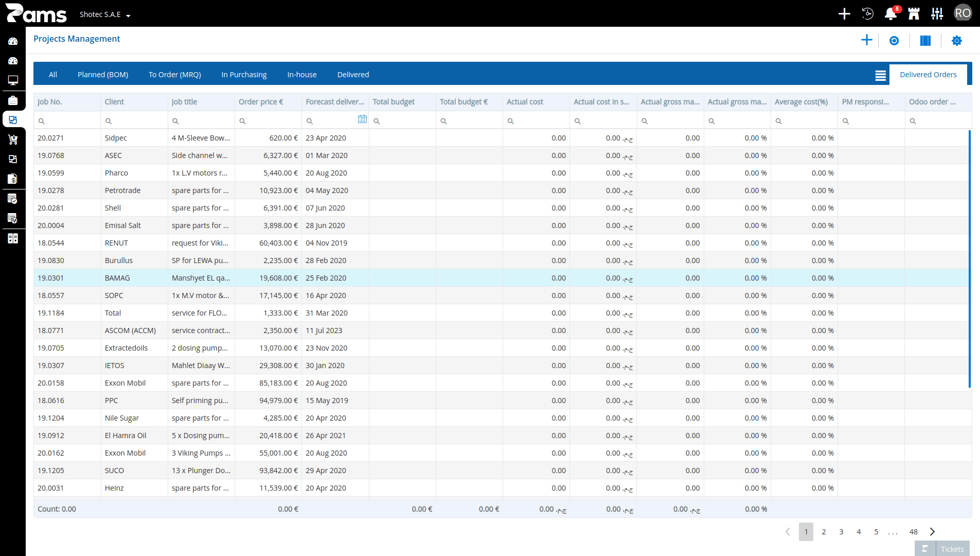980x556 pixels.
Task: Switch to the All tab
Action: pos(53,75)
